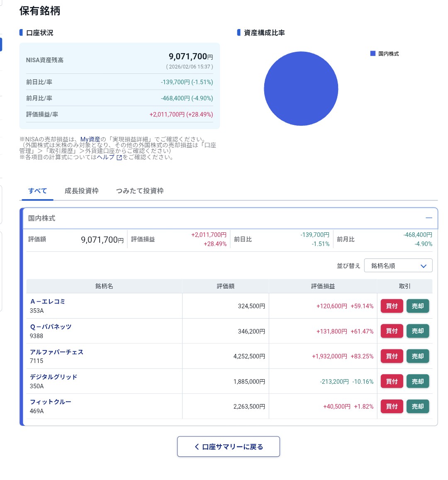Switch to the 成長投資枠 tab

82,191
